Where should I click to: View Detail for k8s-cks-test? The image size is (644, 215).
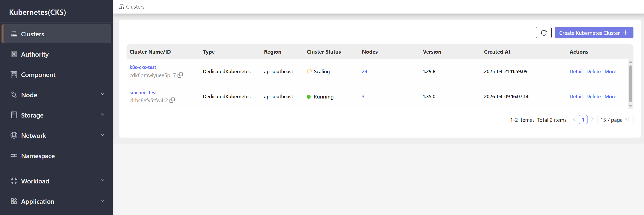(576, 71)
